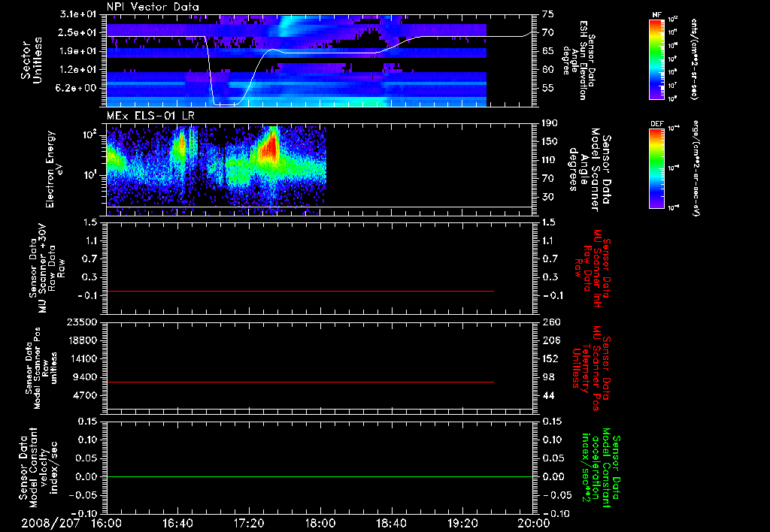
Task: Click the red 'MU Scanner Pos Telemetry' label
Action: (x=591, y=368)
